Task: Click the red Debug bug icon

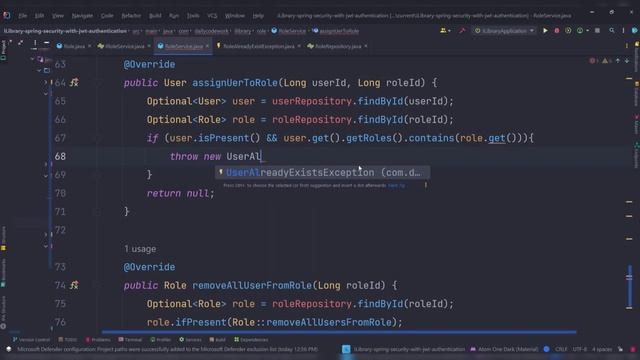Action: coord(557,31)
